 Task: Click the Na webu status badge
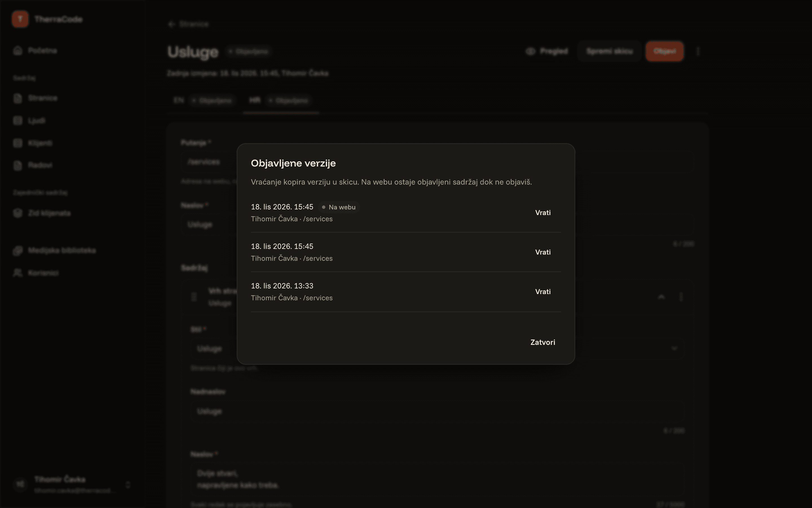[x=339, y=207]
